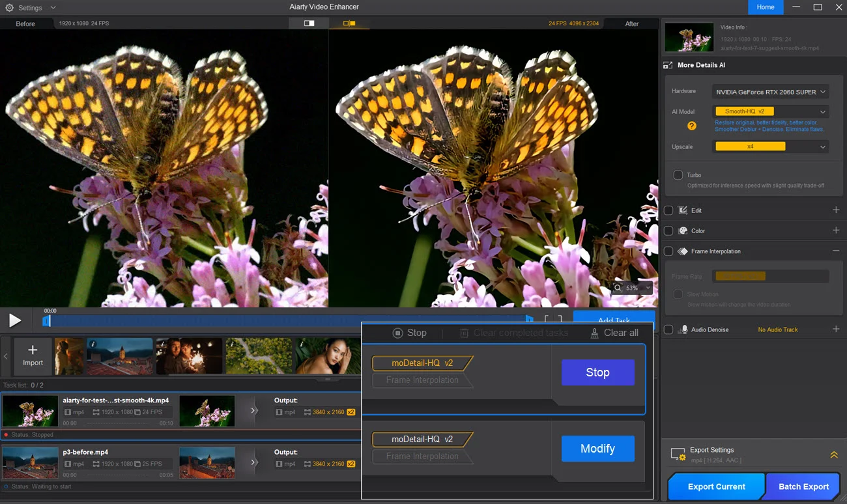This screenshot has height=504, width=847.
Task: Select the p3-before.mp4 task thumbnail
Action: point(31,462)
